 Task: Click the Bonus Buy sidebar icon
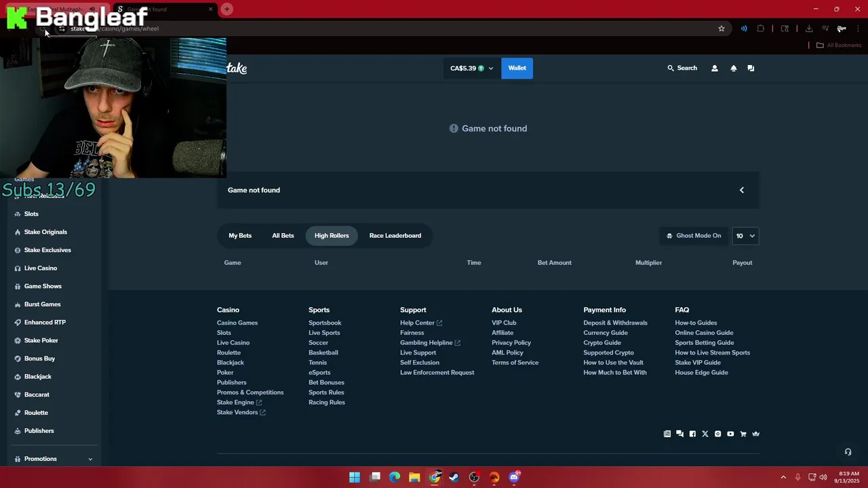pos(18,359)
